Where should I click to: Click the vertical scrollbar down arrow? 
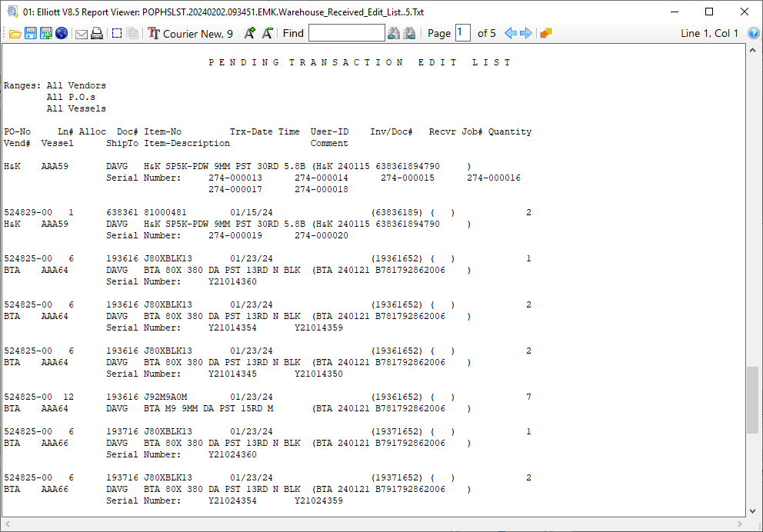tap(752, 511)
